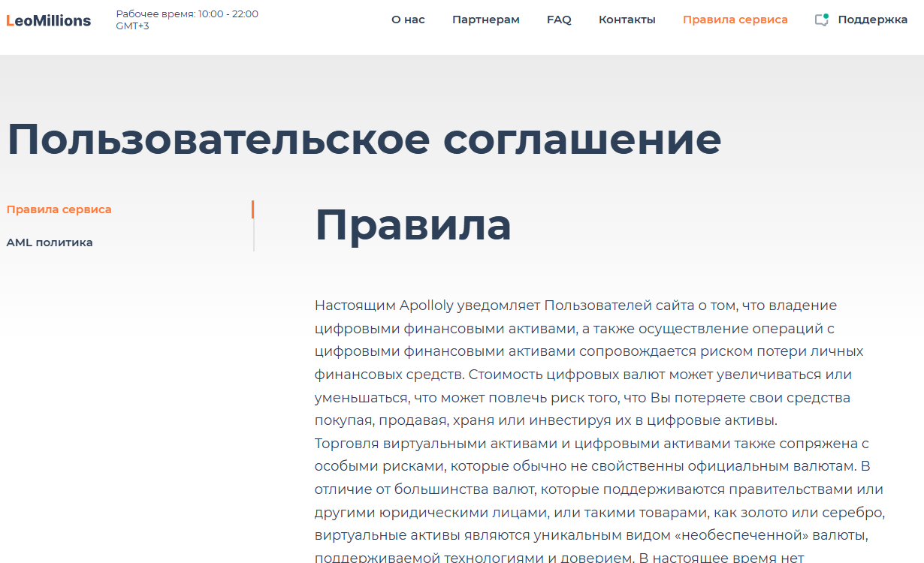Screen dimensions: 924x563
Task: Select Правила сервиса in the sidebar
Action: tap(59, 209)
